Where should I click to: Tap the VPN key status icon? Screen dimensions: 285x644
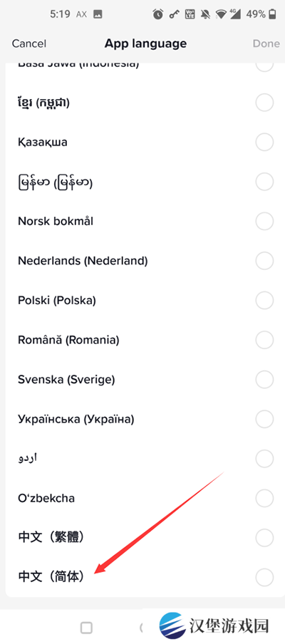coord(175,14)
